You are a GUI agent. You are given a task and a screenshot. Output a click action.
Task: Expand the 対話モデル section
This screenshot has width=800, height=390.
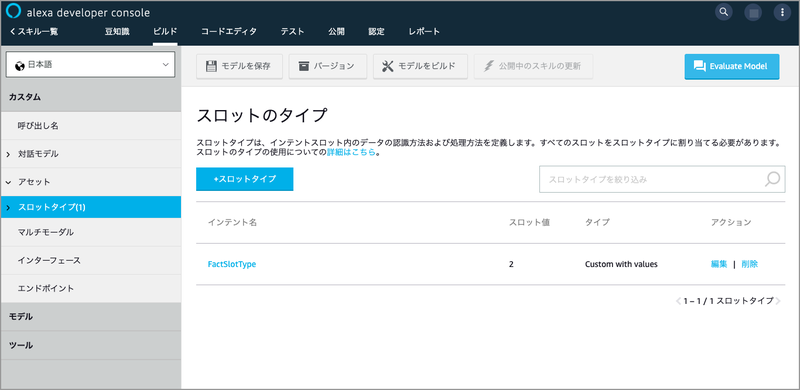tap(8, 154)
